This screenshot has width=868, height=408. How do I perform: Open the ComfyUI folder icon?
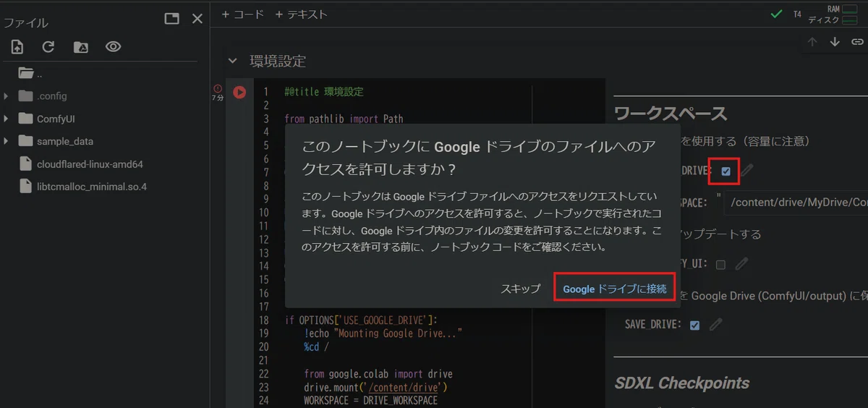coord(26,119)
